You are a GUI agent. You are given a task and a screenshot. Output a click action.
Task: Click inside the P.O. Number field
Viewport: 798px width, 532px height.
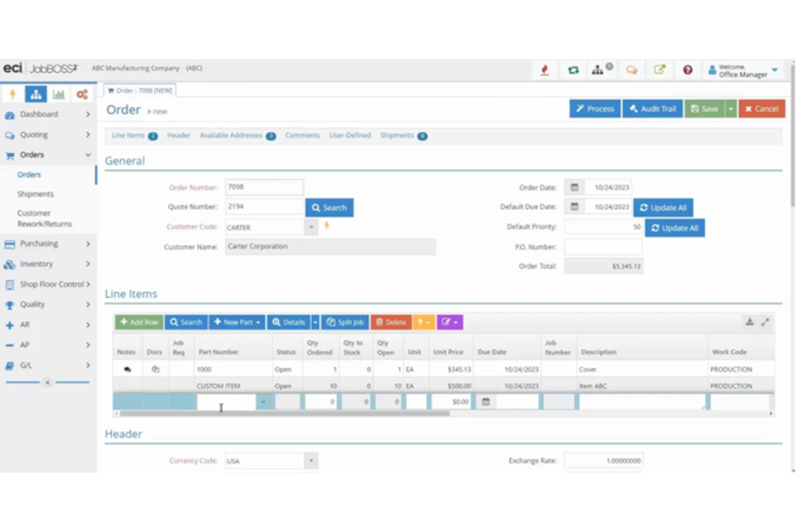(x=603, y=246)
